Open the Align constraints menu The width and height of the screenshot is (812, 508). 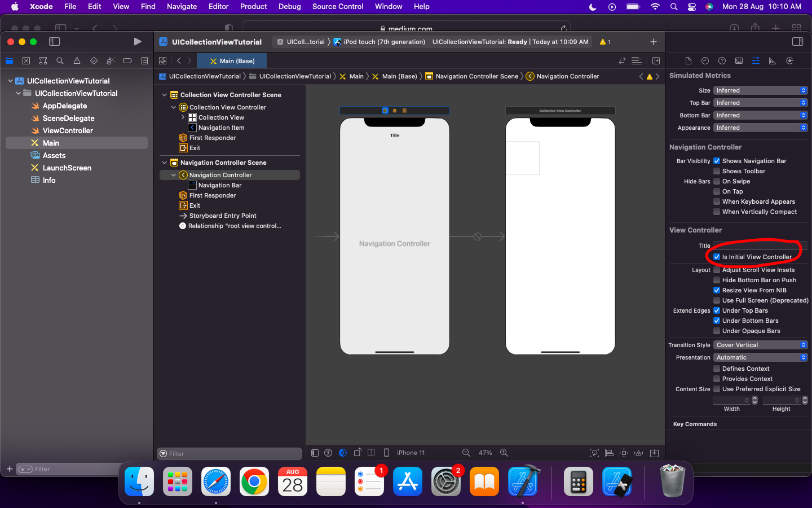click(x=609, y=453)
